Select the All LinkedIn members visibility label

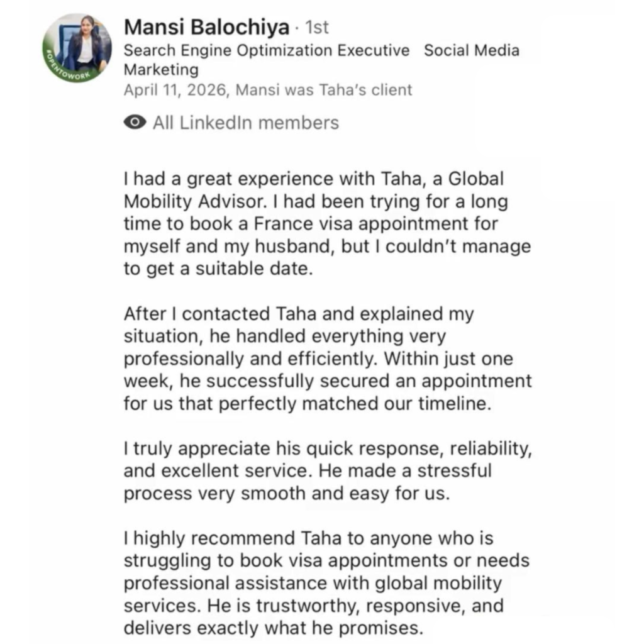245,122
